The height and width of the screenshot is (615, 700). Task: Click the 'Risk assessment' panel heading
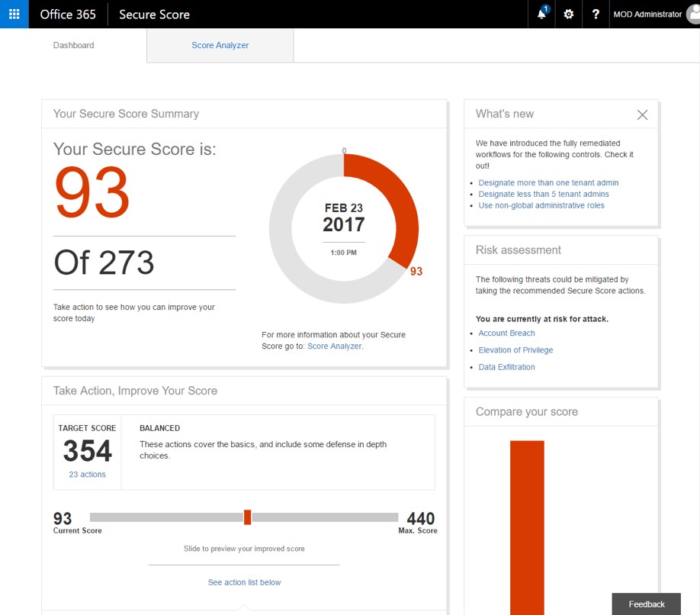coord(518,250)
